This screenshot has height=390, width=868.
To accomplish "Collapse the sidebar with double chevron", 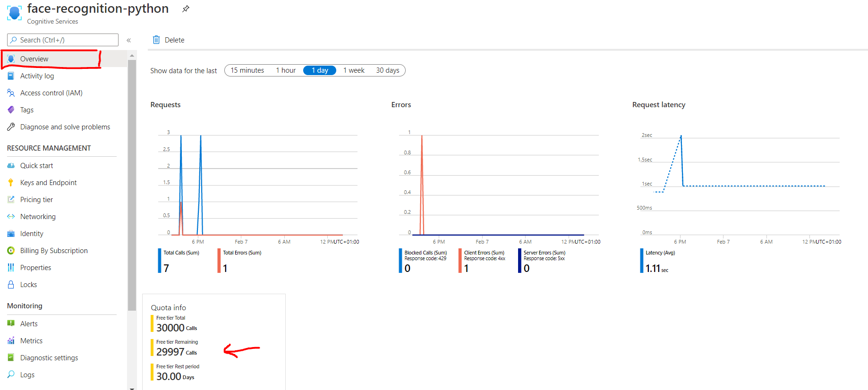I will 128,40.
